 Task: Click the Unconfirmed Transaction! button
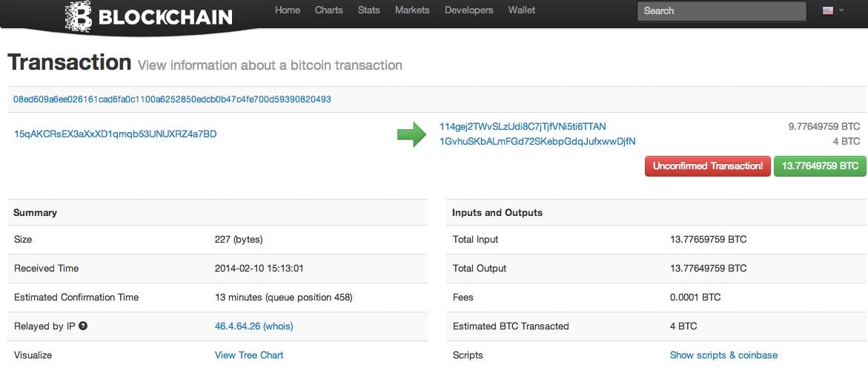(707, 165)
